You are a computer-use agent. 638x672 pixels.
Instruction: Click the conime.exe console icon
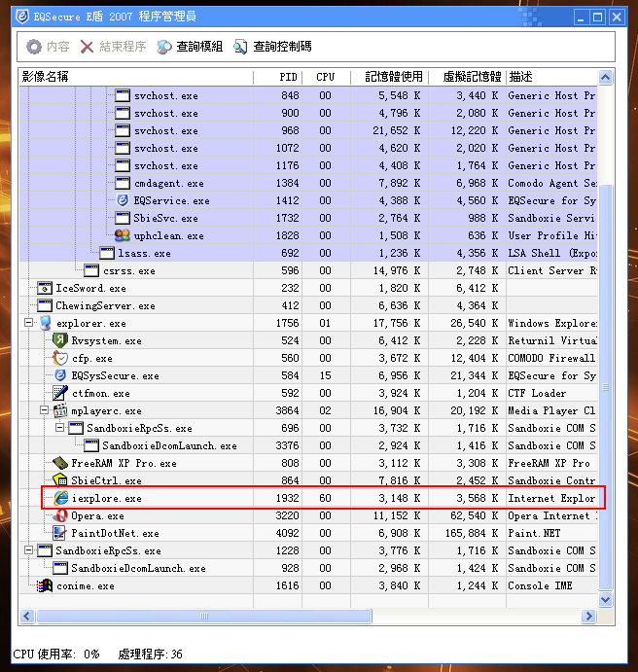coord(45,585)
